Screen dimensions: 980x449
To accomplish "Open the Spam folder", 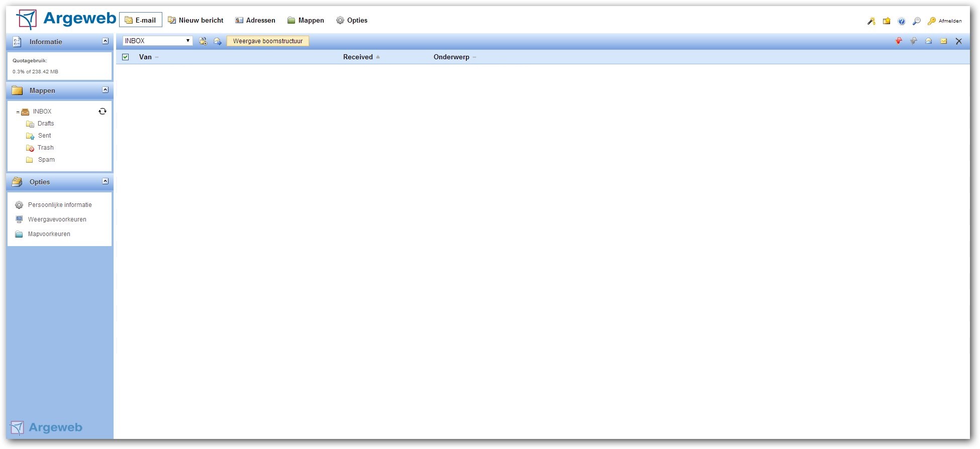I will tap(46, 160).
